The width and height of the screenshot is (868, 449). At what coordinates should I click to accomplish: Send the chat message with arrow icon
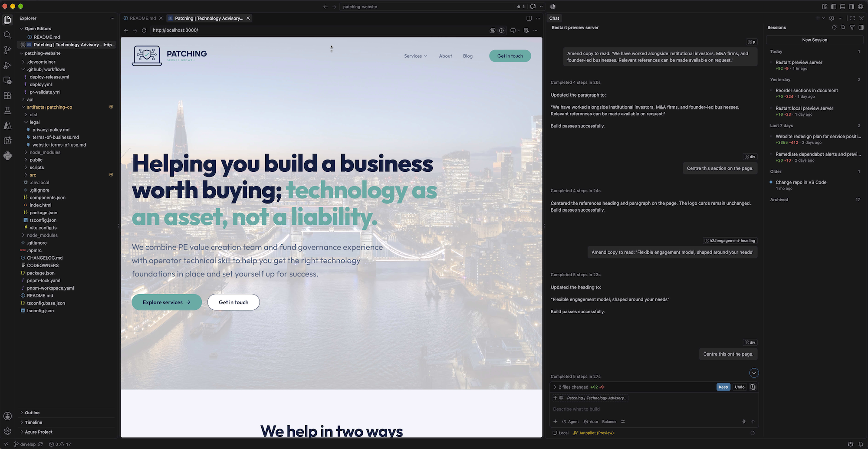[753, 422]
